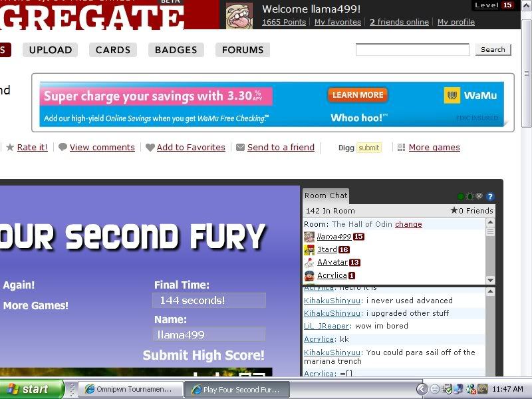Click the Search button
Screen dimensions: 532x399
pyautogui.click(x=493, y=50)
